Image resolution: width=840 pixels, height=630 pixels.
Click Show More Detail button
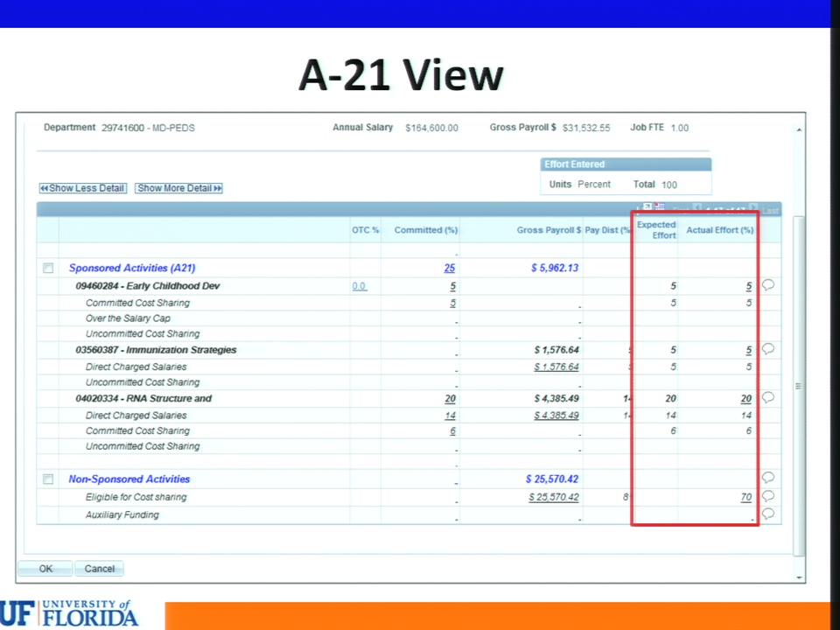pos(178,188)
